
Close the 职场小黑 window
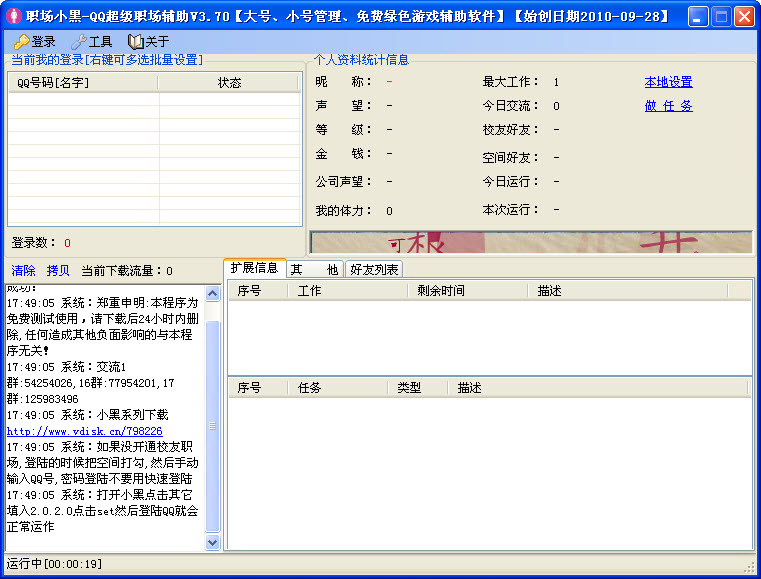(x=744, y=17)
